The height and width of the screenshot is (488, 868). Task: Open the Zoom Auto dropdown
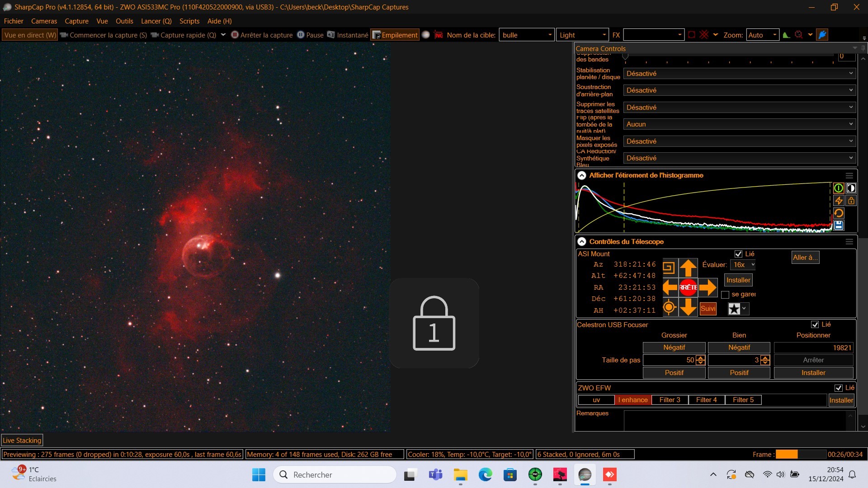coord(762,35)
